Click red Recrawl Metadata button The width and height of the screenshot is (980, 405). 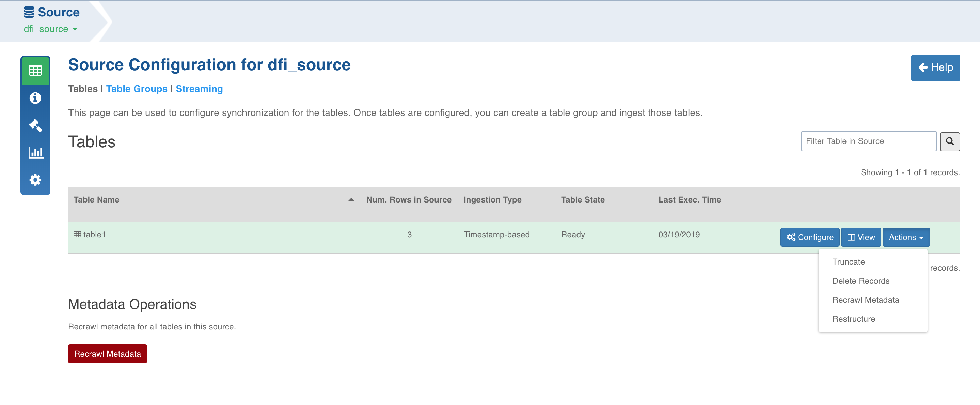click(x=107, y=354)
